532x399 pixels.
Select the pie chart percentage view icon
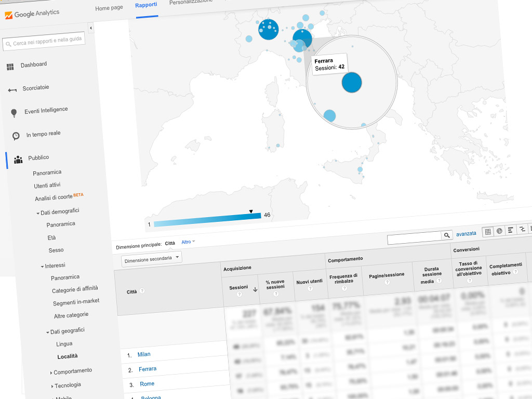tap(499, 231)
